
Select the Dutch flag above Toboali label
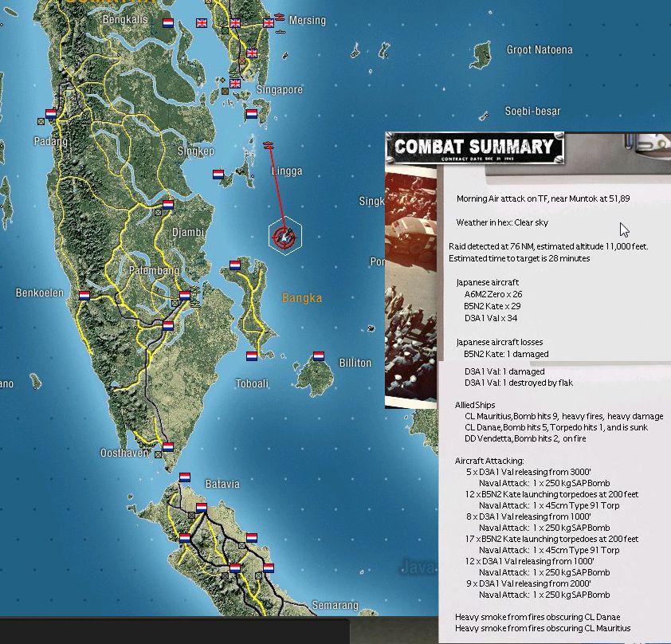point(252,355)
